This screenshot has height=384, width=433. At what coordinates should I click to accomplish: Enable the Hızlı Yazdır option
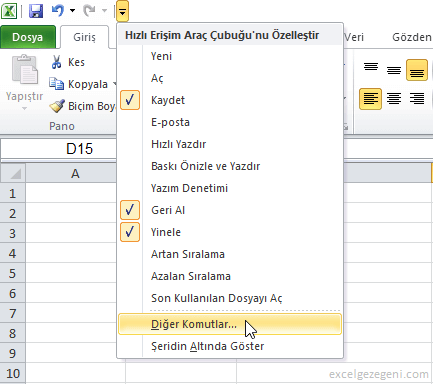coord(230,144)
